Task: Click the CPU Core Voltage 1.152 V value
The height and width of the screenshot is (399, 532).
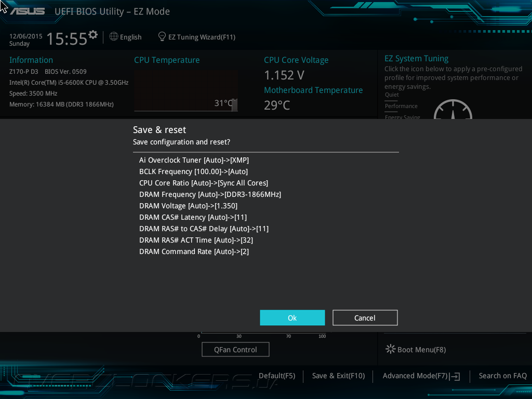Action: point(284,75)
